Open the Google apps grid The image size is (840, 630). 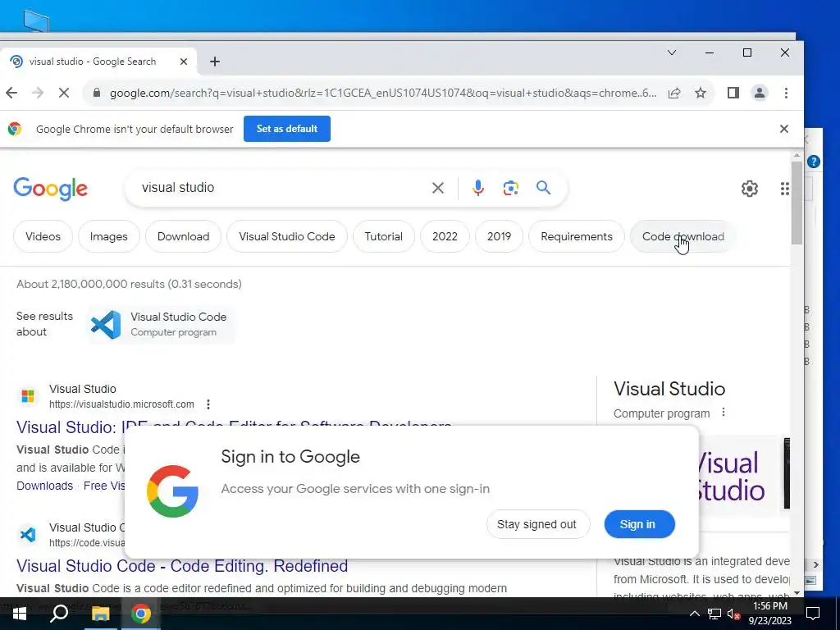coord(784,189)
